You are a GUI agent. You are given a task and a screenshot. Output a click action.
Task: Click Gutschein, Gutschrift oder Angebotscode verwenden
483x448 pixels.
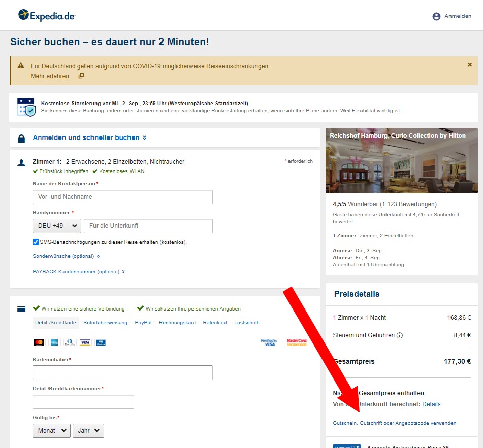click(x=394, y=423)
